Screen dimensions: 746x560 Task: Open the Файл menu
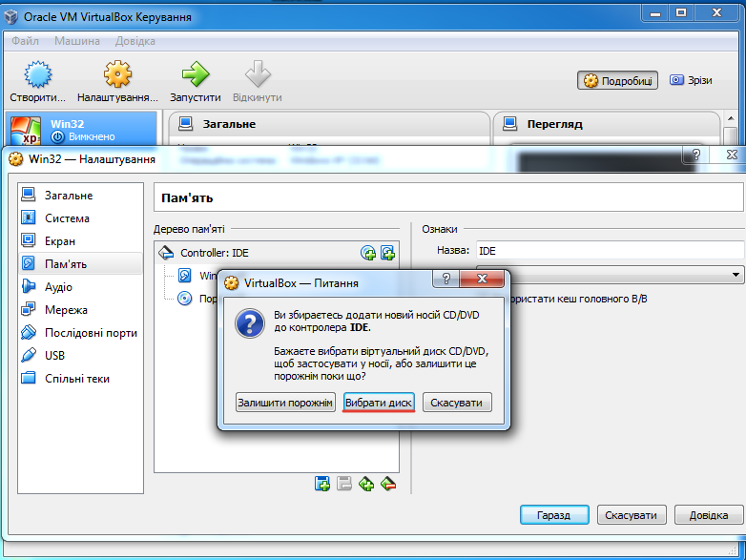pyautogui.click(x=25, y=41)
